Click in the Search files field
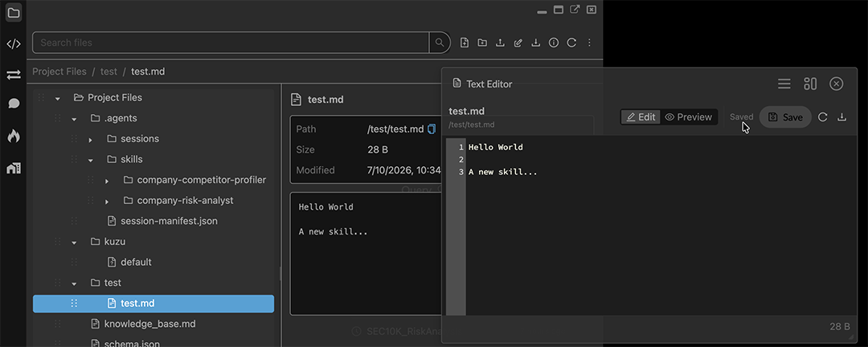Image resolution: width=868 pixels, height=347 pixels. click(231, 43)
